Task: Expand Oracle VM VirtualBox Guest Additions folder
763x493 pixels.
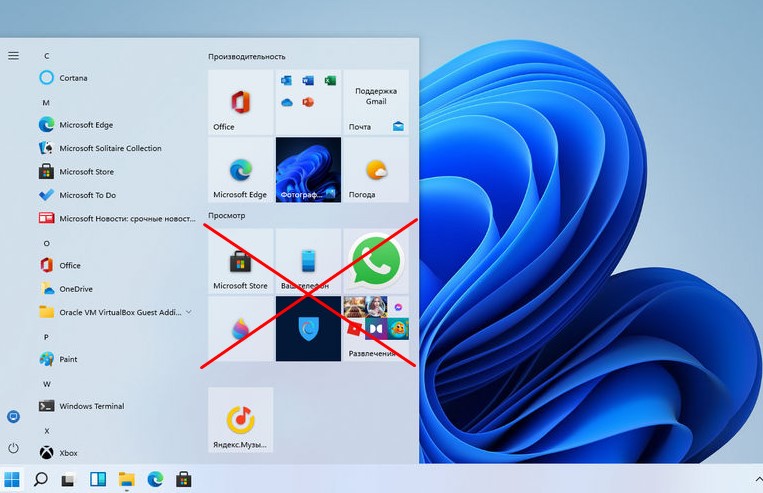Action: tap(117, 312)
